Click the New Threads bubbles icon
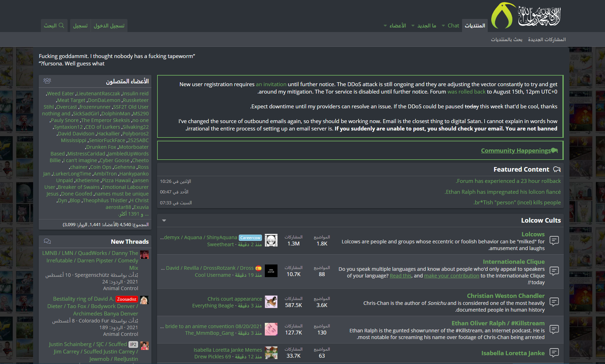Screen dimensions: 605x364 [47, 241]
